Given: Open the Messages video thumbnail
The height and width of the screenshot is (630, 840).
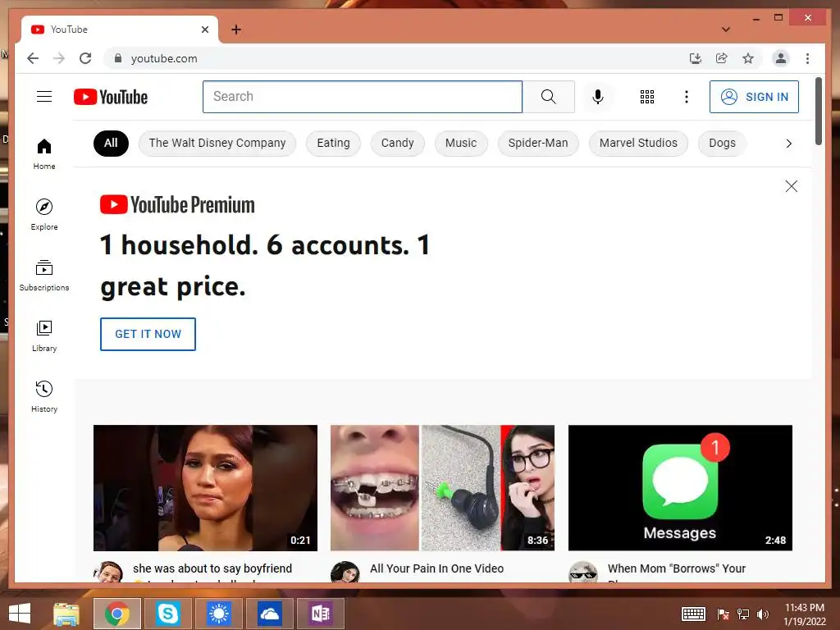Looking at the screenshot, I should click(680, 487).
